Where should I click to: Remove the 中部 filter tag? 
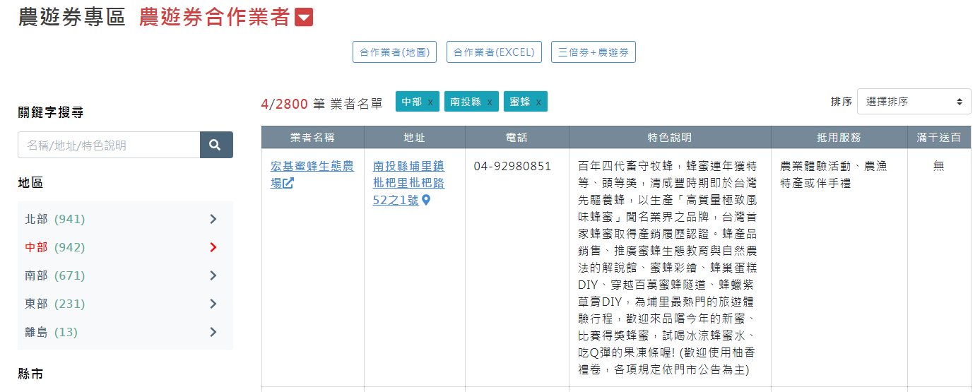430,102
